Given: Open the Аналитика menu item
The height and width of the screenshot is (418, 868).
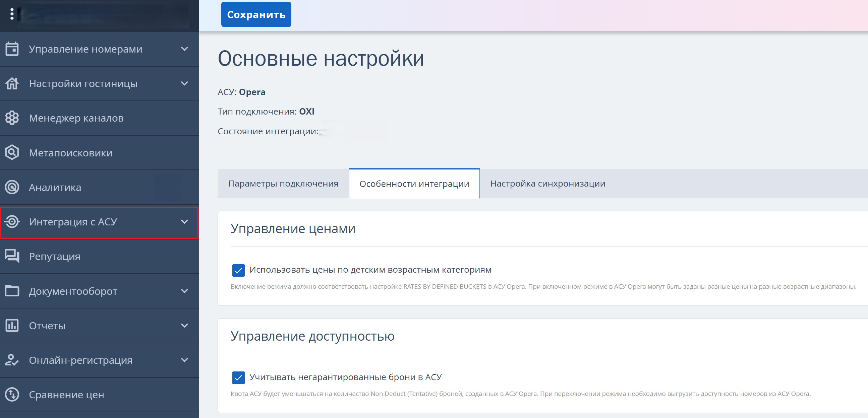Looking at the screenshot, I should point(99,188).
